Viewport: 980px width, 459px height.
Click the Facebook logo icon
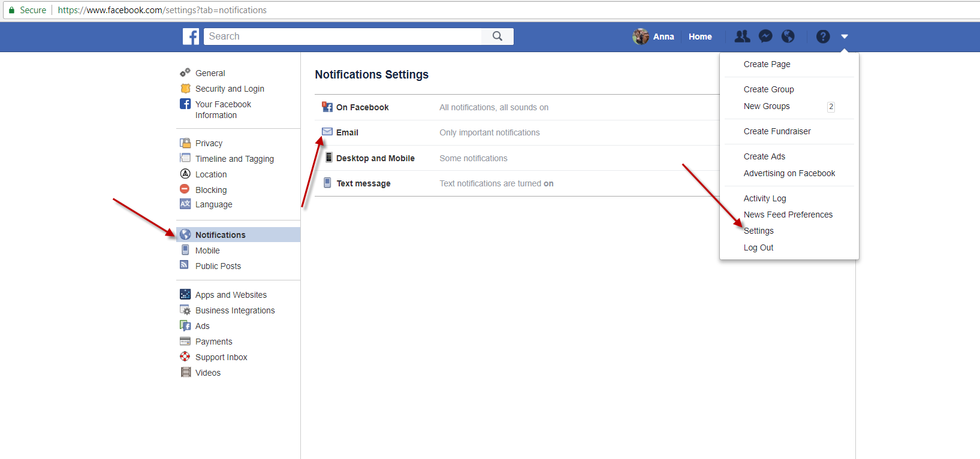coord(191,37)
